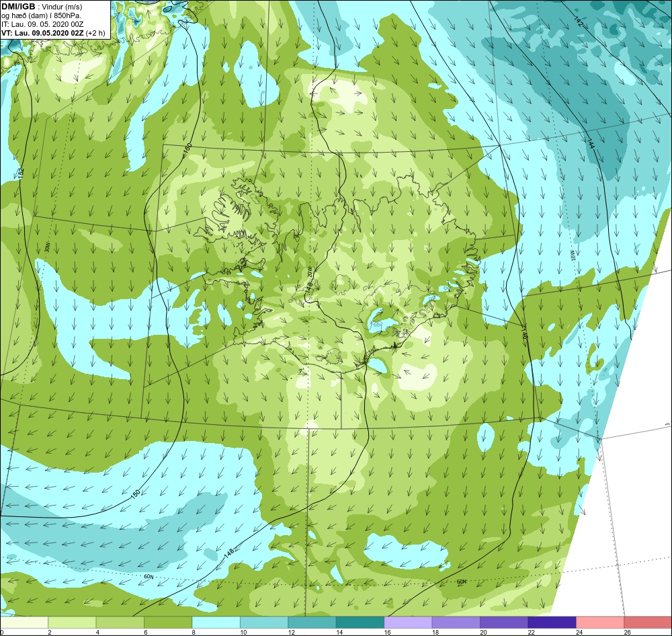This screenshot has height=636, width=672.
Task: Click the '148' contour label over central Iceland
Action: tap(309, 287)
